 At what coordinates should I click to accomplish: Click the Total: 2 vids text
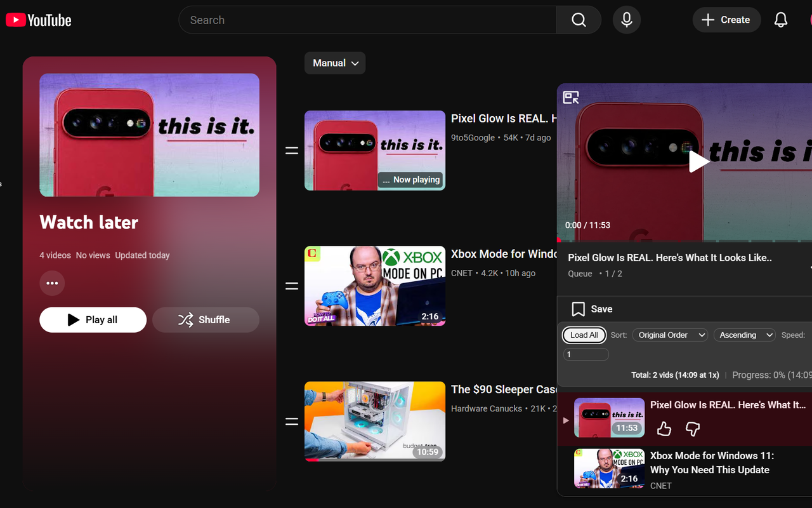675,375
